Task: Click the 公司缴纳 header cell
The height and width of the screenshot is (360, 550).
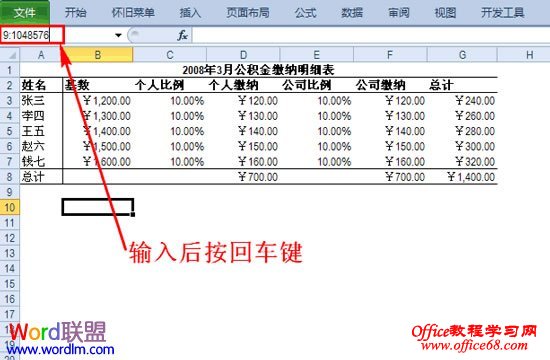Action: (390, 85)
